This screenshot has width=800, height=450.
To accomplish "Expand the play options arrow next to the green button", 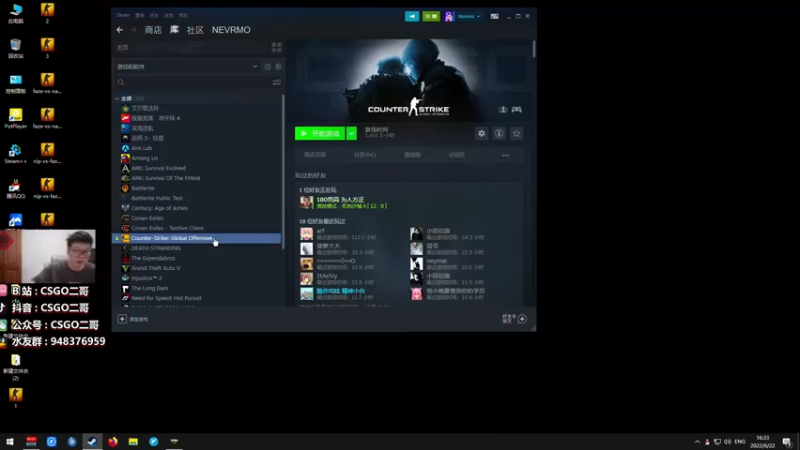I will (352, 134).
